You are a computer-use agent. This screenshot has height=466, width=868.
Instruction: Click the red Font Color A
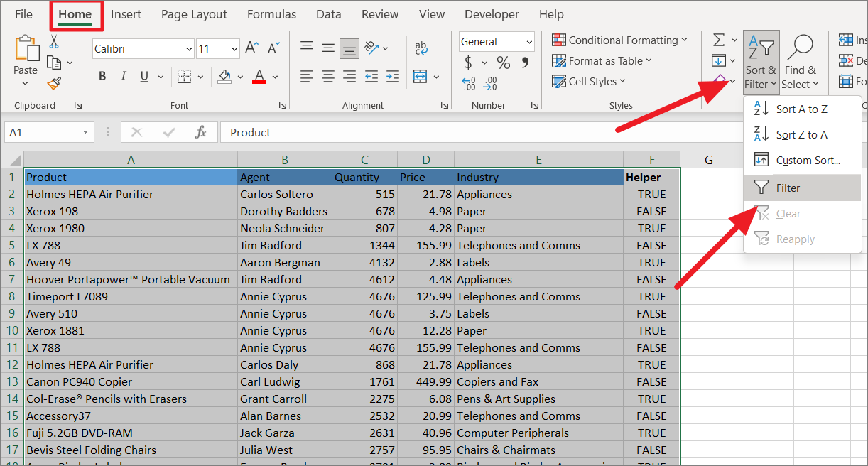pyautogui.click(x=259, y=76)
